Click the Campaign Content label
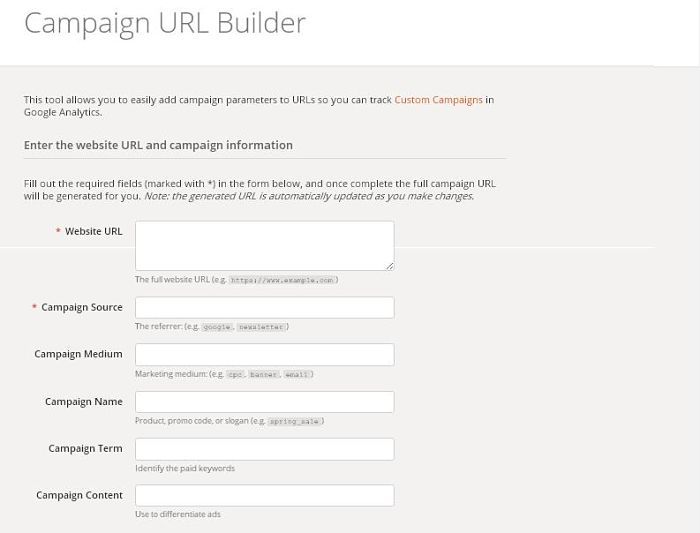 [79, 495]
